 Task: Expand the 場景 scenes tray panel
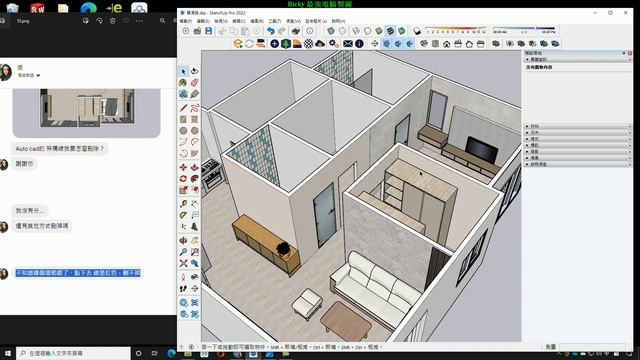tap(578, 158)
